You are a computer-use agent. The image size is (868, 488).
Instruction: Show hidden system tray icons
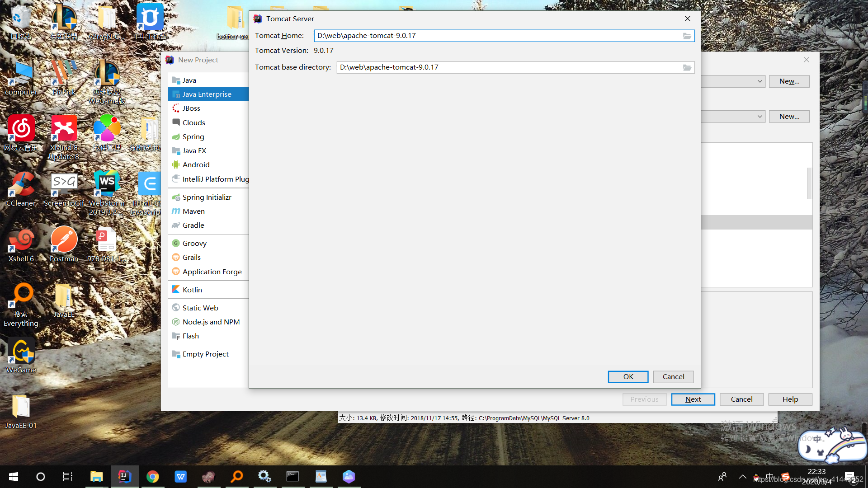(742, 476)
